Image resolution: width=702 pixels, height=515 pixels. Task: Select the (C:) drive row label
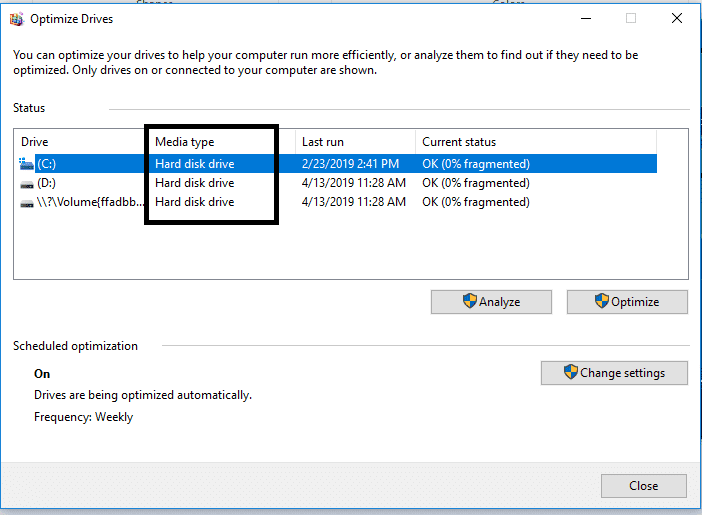[x=47, y=164]
